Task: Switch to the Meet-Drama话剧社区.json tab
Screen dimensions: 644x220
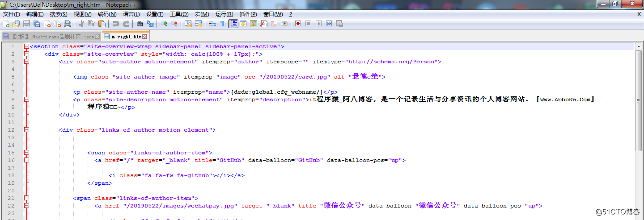Action: tap(52, 37)
